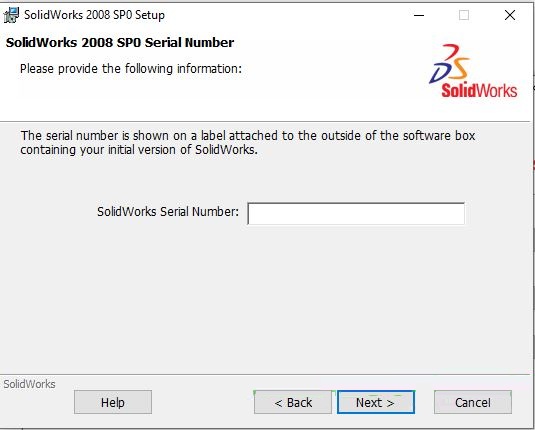Click the serial number label description paragraph
This screenshot has width=535, height=430.
248,143
